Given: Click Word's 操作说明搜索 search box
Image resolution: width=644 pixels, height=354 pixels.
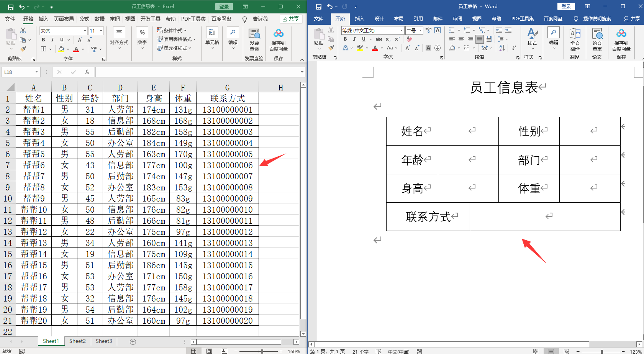Looking at the screenshot, I should (592, 19).
